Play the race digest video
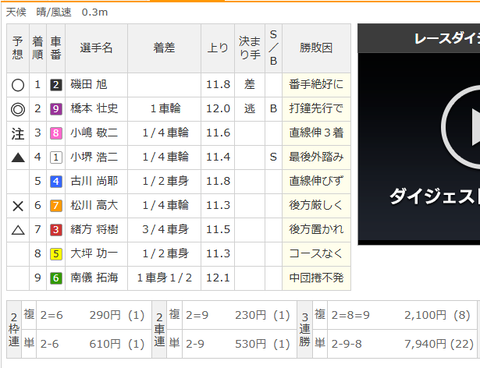This screenshot has height=368, width=480. tap(463, 127)
